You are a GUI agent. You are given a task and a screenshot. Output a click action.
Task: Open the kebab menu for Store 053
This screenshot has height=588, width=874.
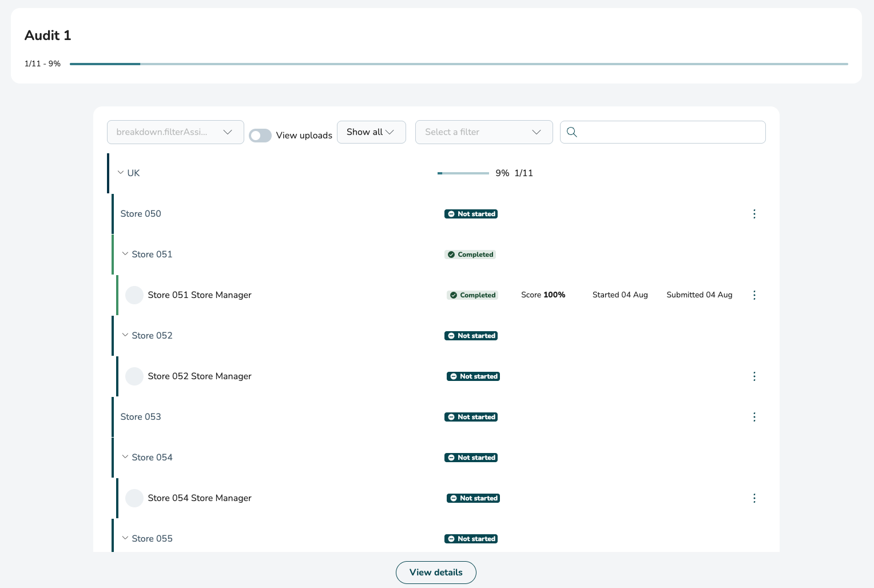(754, 417)
